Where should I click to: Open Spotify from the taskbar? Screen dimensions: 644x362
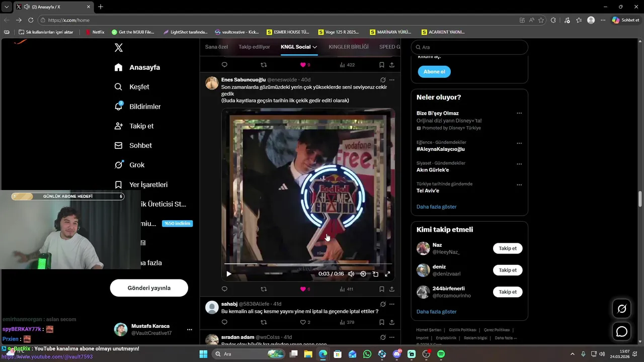pos(441,354)
